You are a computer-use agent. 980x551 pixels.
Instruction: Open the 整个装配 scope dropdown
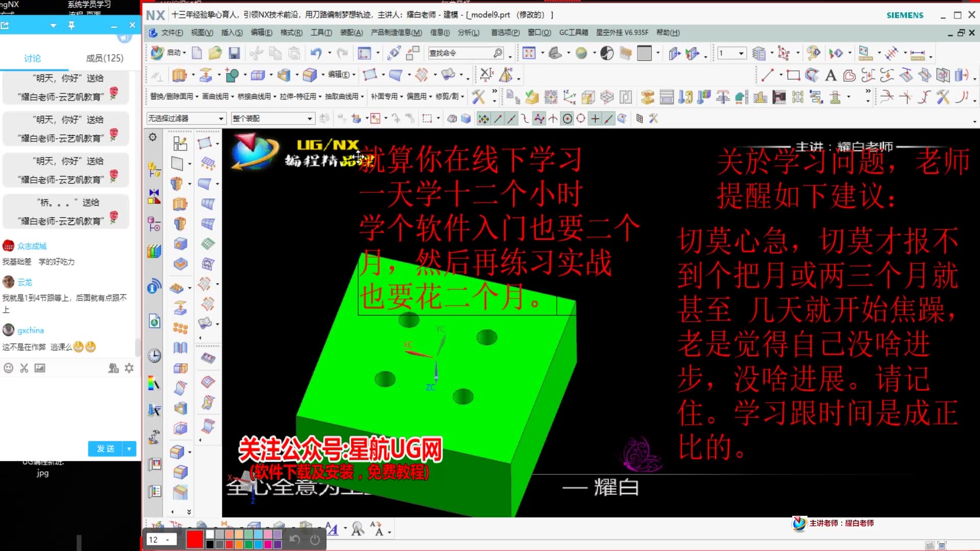click(273, 118)
